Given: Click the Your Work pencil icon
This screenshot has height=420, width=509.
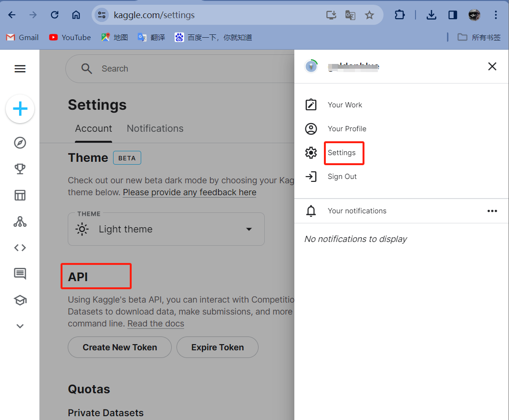Looking at the screenshot, I should click(x=311, y=105).
